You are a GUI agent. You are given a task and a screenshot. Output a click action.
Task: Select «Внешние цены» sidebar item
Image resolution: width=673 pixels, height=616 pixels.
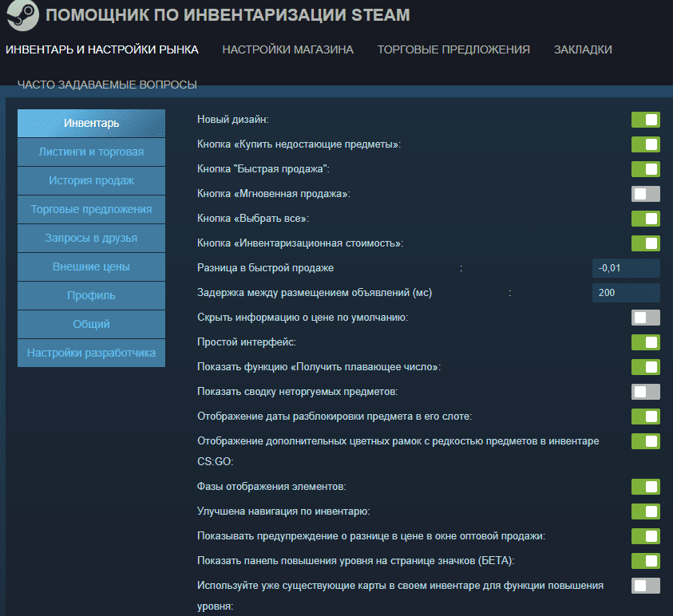click(x=91, y=267)
